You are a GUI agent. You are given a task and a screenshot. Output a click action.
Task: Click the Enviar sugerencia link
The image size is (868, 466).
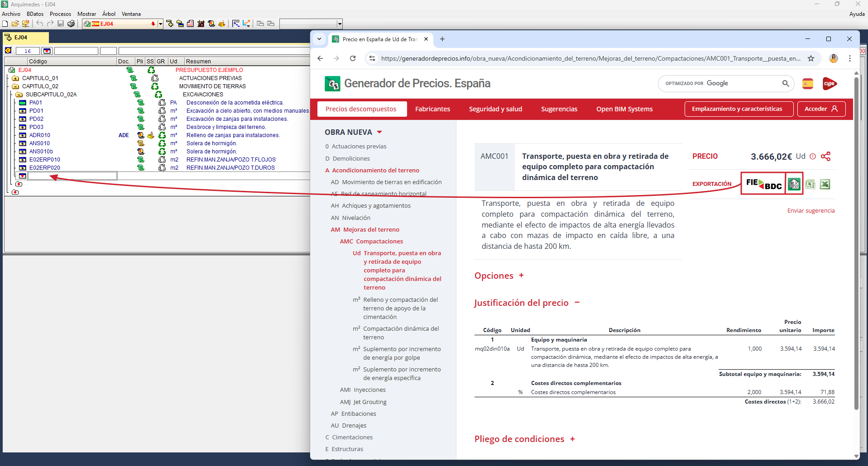click(x=811, y=211)
